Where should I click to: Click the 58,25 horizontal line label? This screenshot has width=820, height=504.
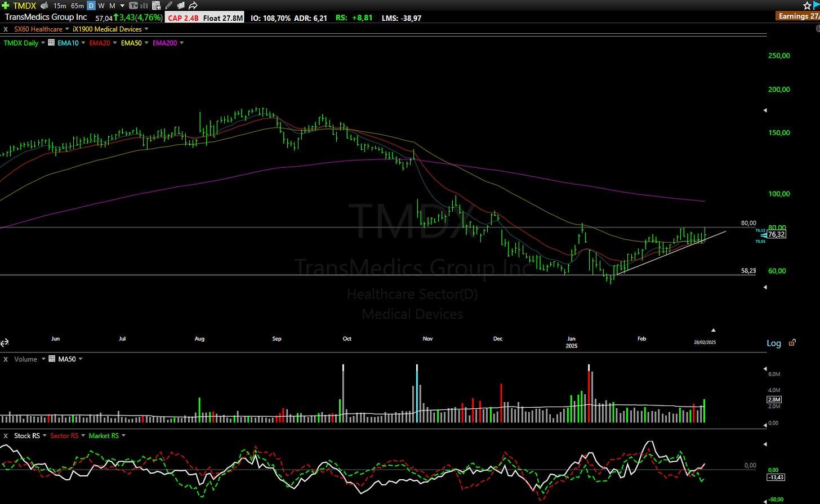(x=748, y=271)
